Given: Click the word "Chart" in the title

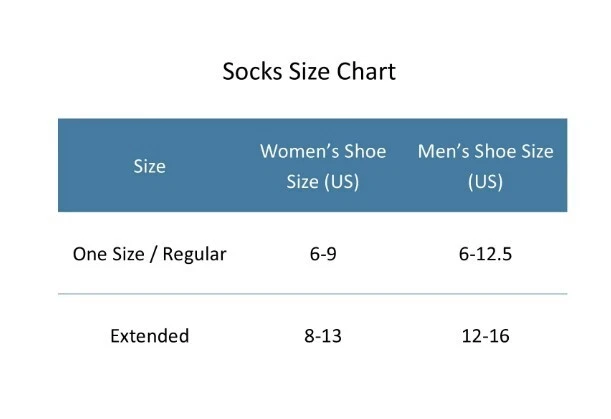Looking at the screenshot, I should click(367, 72).
